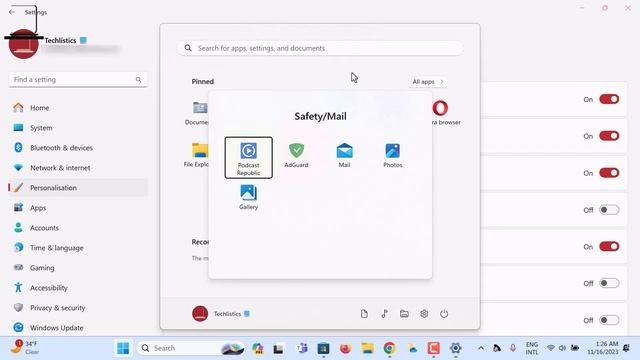The height and width of the screenshot is (360, 640).
Task: Open All apps list
Action: point(427,82)
